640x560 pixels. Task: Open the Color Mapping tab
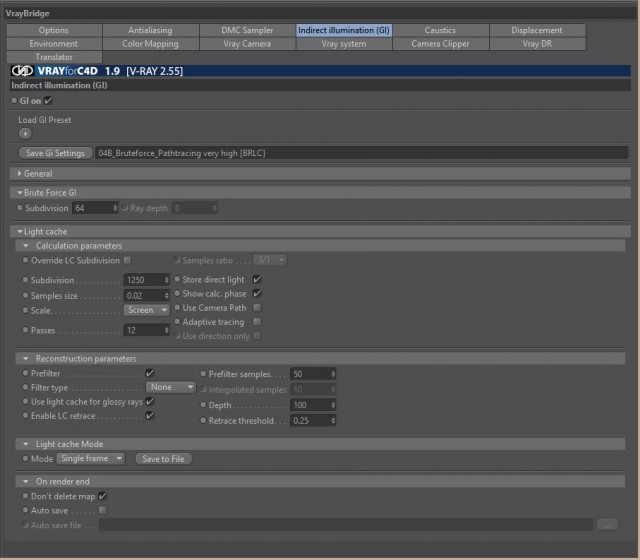pyautogui.click(x=150, y=44)
